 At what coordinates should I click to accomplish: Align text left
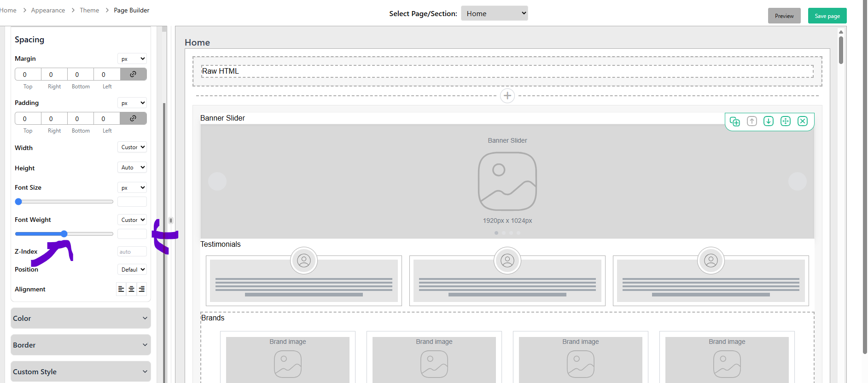pyautogui.click(x=121, y=289)
